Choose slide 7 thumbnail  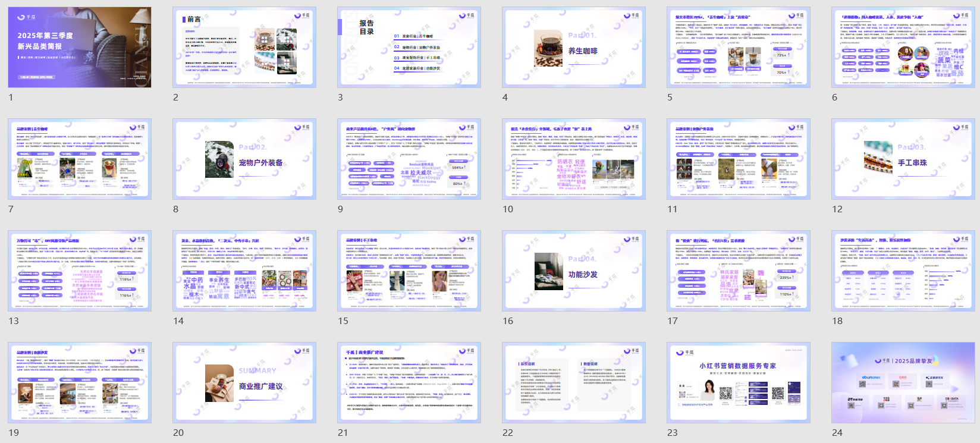tap(80, 159)
